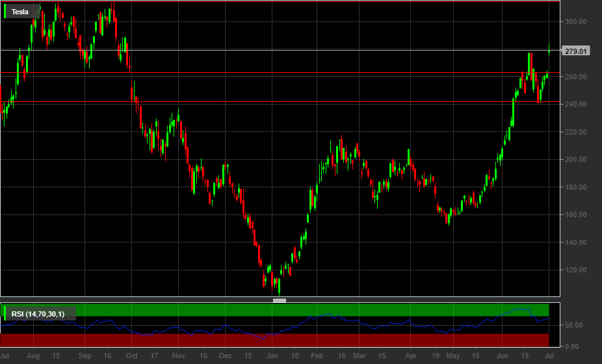Click the 160.00 price axis label
Image resolution: width=602 pixels, height=364 pixels.
pos(575,214)
